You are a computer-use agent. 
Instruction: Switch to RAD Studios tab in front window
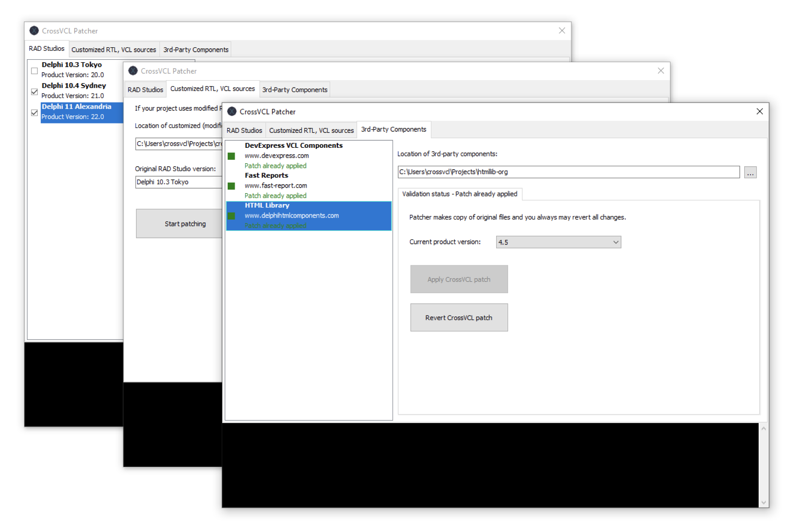pos(244,130)
